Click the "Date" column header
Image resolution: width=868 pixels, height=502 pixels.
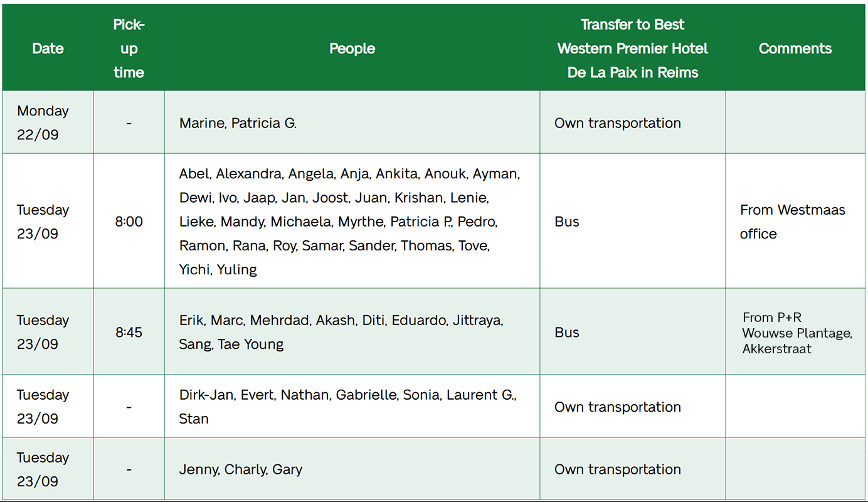(48, 48)
